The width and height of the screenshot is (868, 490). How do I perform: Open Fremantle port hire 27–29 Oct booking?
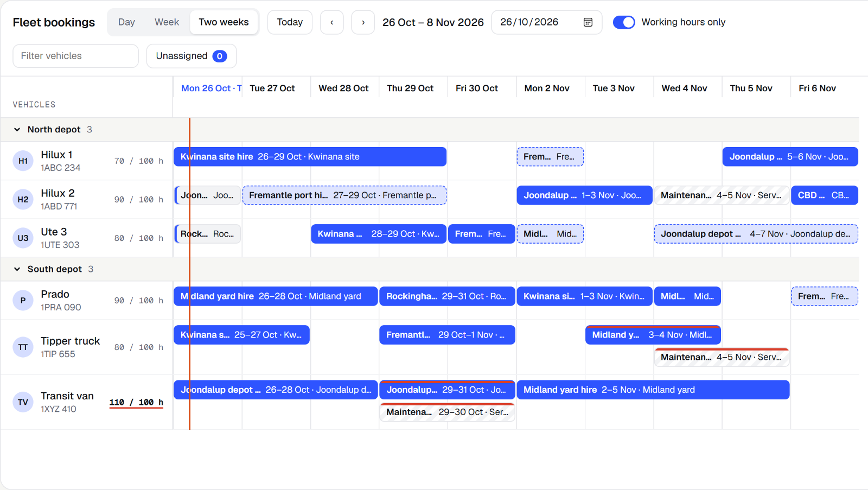pyautogui.click(x=344, y=195)
